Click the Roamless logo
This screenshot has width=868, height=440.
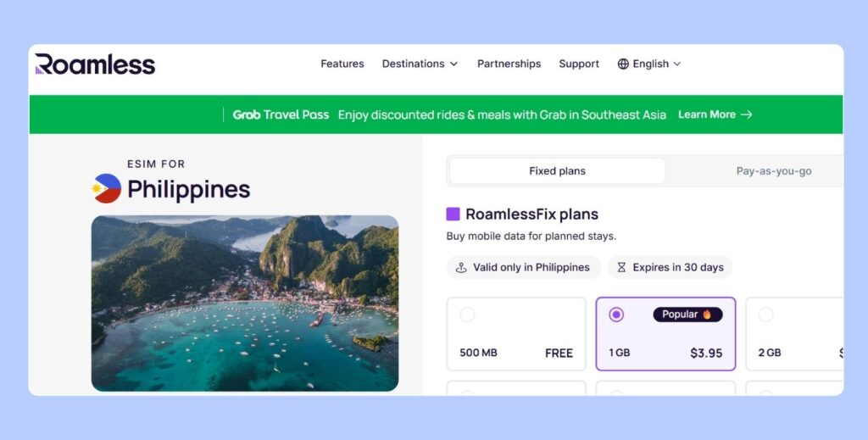(x=95, y=64)
